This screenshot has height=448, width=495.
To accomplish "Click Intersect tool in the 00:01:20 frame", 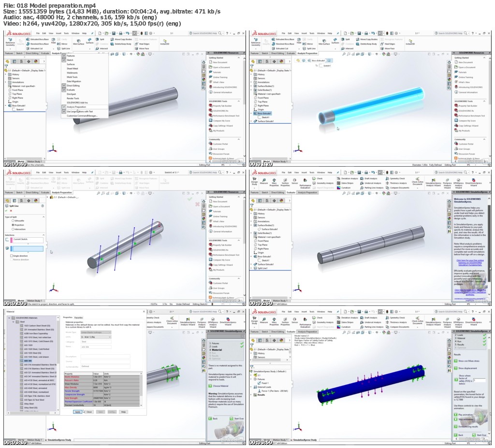I will click(347, 49).
